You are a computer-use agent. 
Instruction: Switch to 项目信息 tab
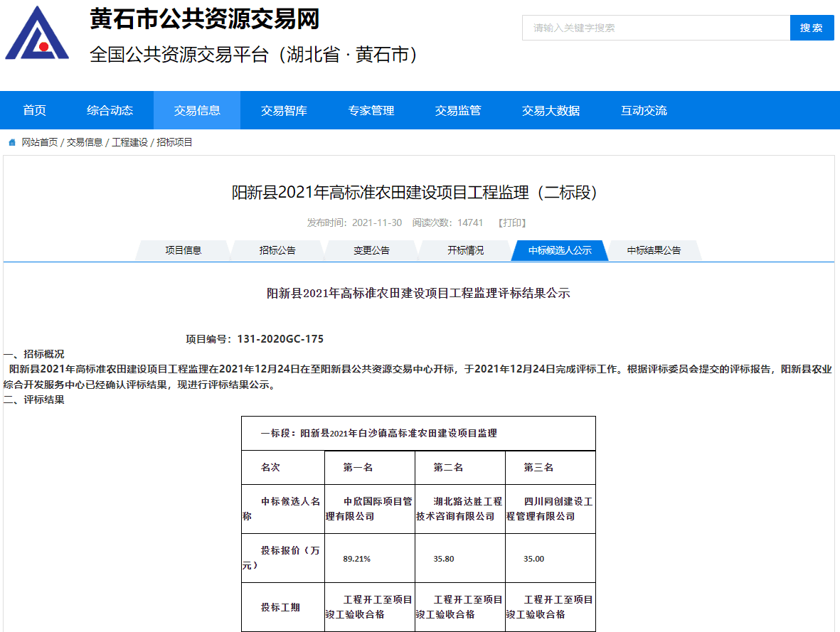click(184, 250)
